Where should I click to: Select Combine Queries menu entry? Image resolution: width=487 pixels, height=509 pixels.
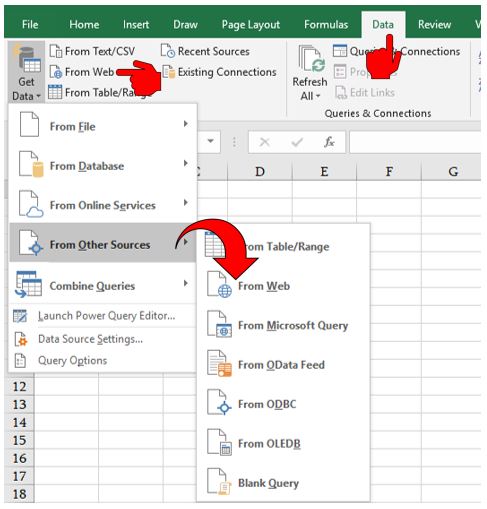103,284
